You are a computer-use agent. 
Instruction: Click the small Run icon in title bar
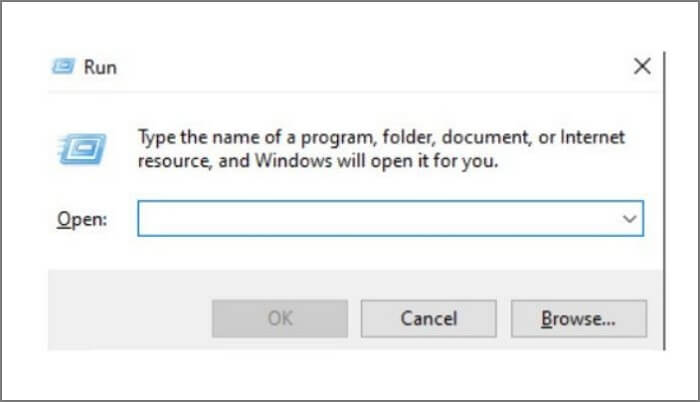(x=62, y=67)
